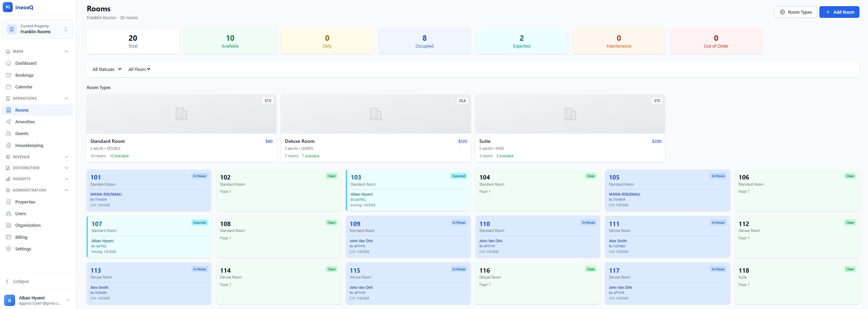Open the Current Property selector

point(37,29)
